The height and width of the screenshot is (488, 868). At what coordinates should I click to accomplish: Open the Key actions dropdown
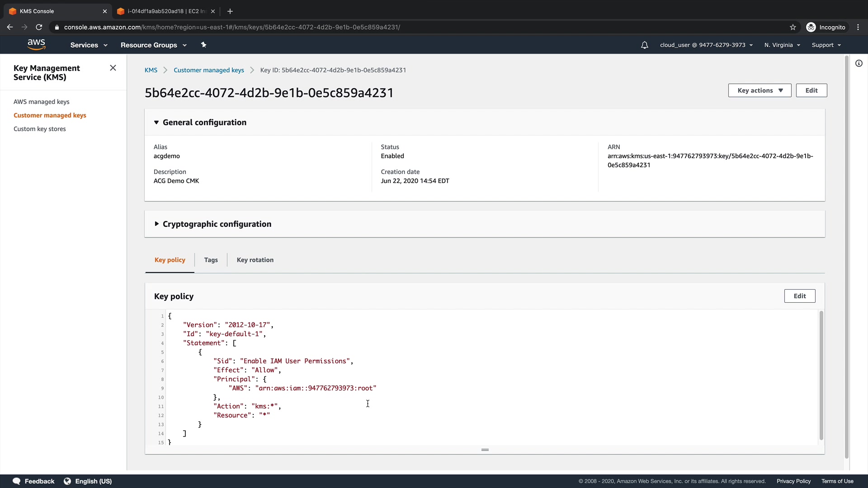[759, 90]
